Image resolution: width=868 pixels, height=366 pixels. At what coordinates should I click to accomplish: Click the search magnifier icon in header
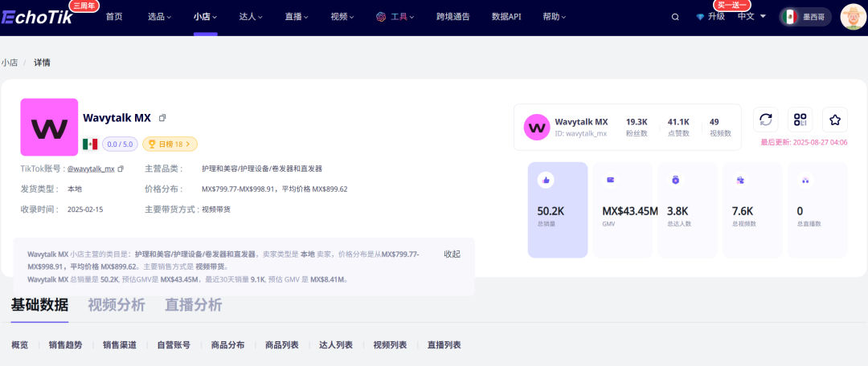675,17
